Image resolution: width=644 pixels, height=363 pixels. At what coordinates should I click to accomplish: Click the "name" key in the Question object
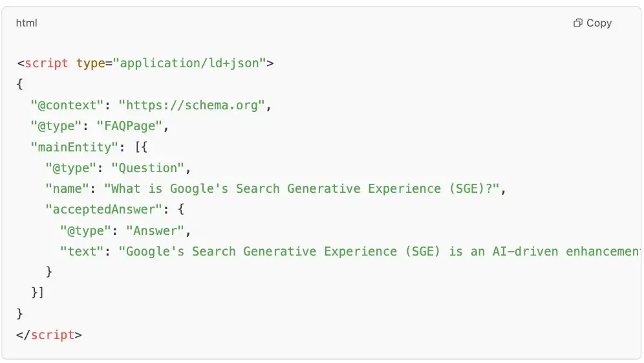[67, 189]
